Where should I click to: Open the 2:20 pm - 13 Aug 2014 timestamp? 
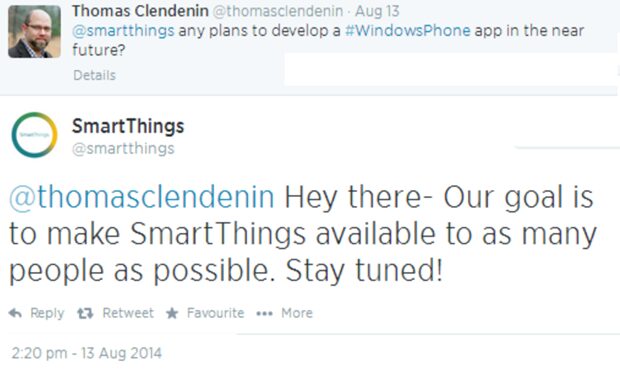click(x=87, y=353)
